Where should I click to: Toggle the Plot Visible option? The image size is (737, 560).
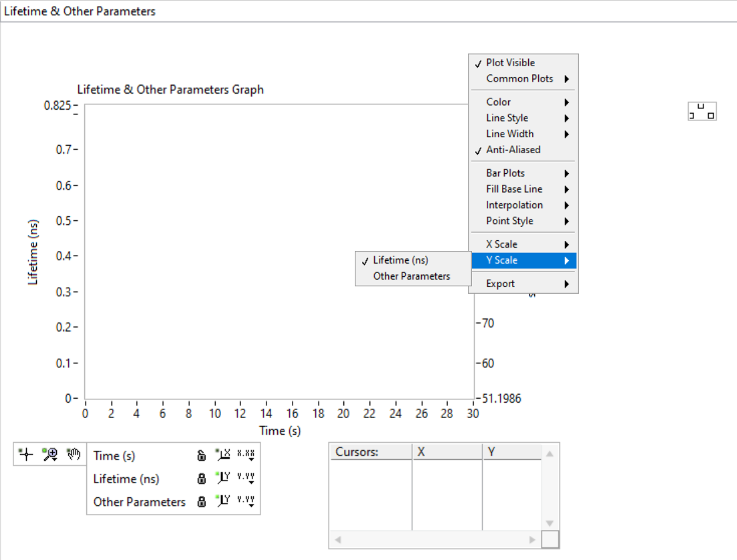[x=523, y=63]
